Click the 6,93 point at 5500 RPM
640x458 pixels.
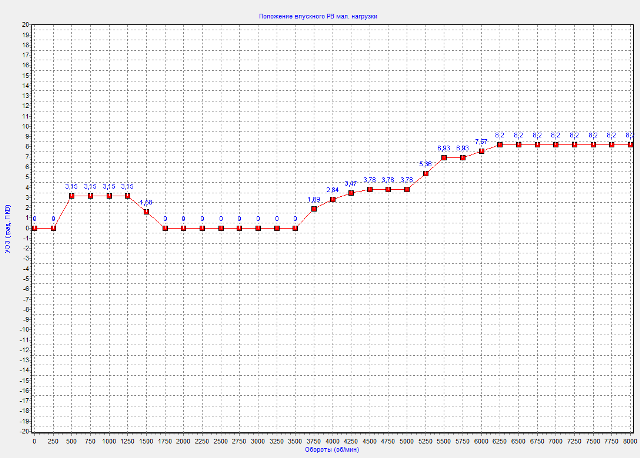click(x=444, y=157)
